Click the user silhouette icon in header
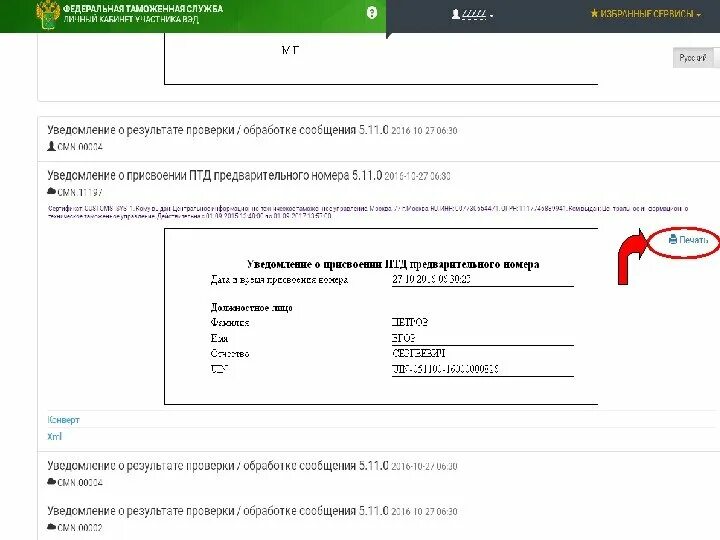The height and width of the screenshot is (540, 720). click(456, 14)
